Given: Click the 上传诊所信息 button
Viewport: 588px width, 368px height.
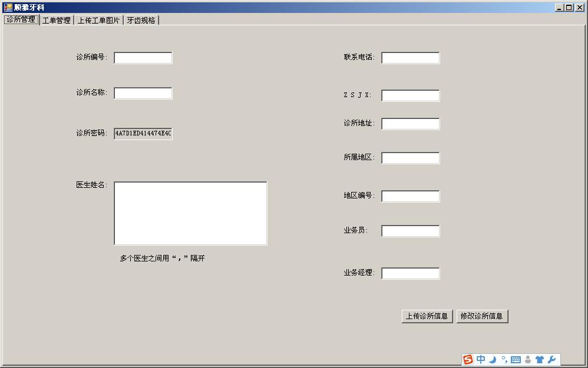Looking at the screenshot, I should [x=427, y=316].
